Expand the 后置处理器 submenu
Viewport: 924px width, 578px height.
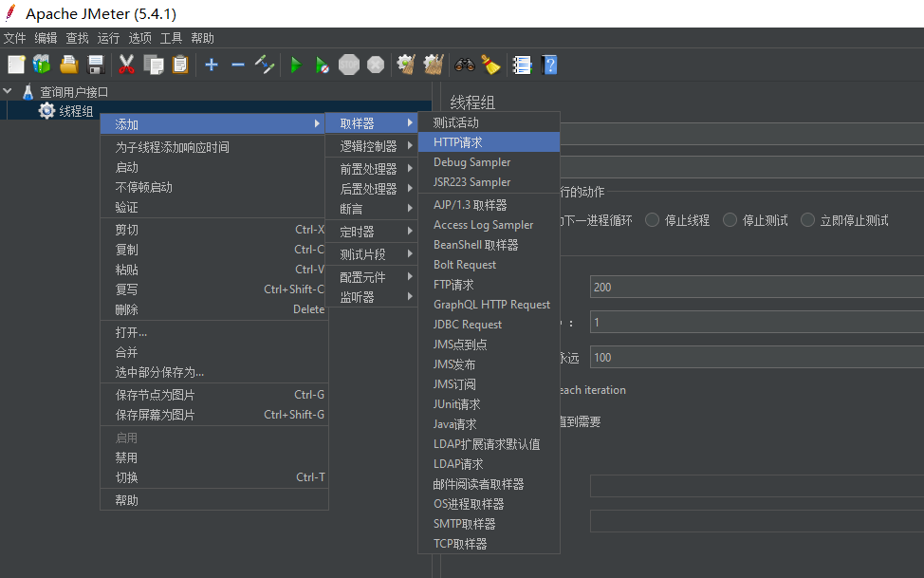(x=371, y=189)
